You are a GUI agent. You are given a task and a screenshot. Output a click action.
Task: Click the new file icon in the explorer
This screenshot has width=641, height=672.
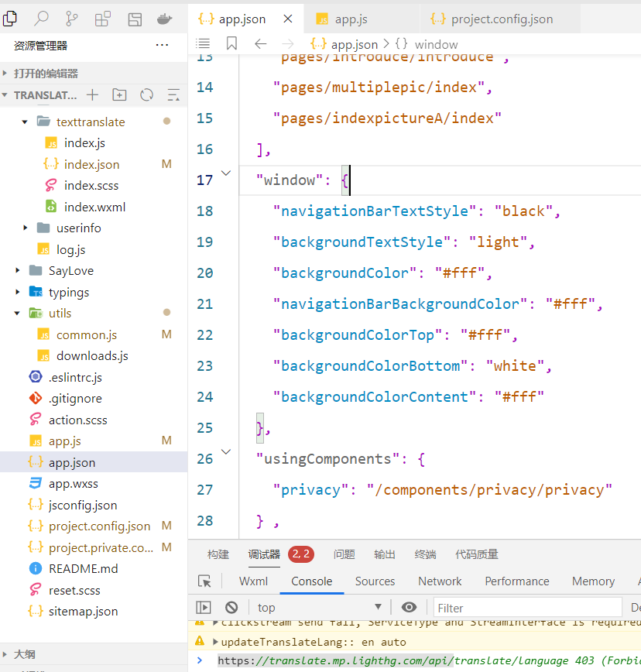point(92,95)
